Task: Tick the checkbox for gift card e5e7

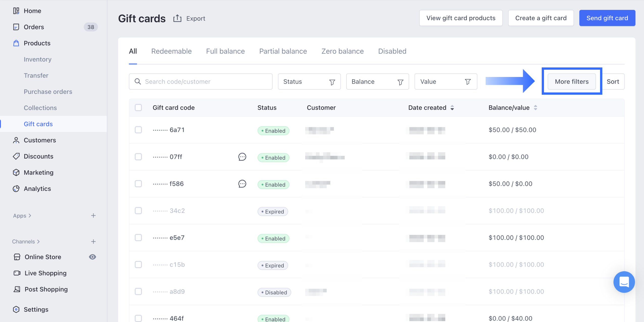Action: tap(138, 238)
